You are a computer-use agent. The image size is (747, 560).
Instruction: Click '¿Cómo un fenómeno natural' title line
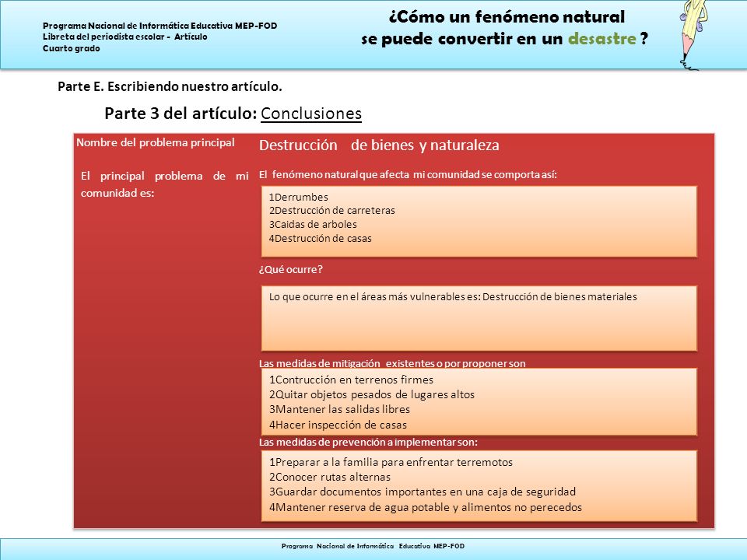tap(507, 16)
